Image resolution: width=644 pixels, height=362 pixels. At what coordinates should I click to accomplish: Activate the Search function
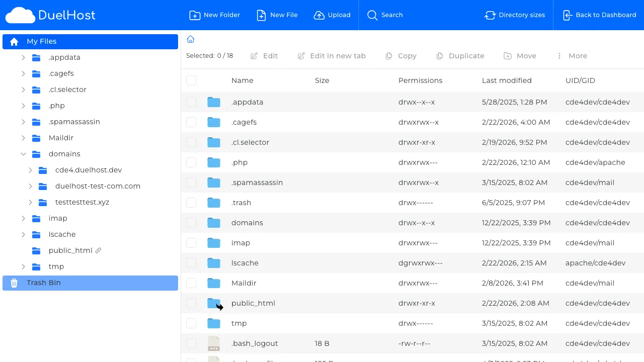(x=385, y=15)
